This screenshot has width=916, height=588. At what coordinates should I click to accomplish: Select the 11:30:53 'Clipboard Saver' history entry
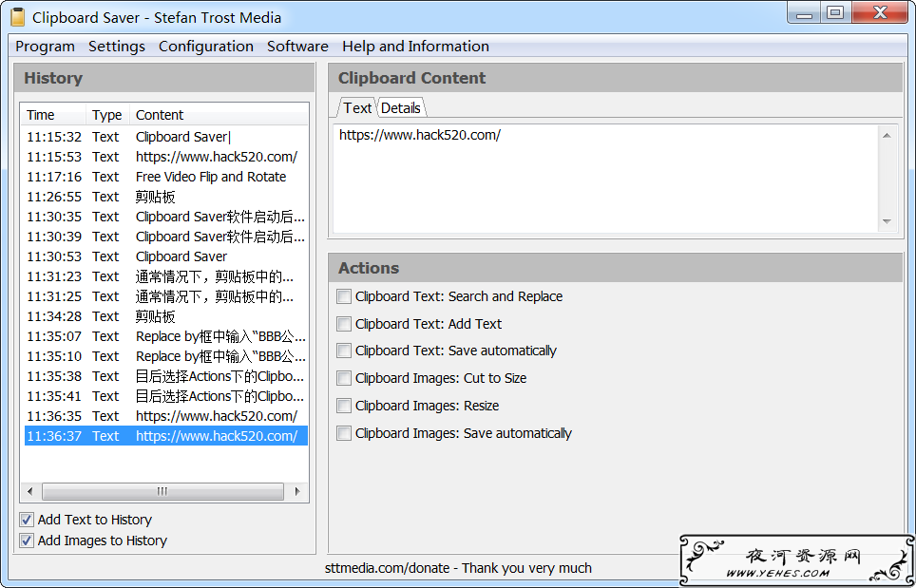[166, 256]
